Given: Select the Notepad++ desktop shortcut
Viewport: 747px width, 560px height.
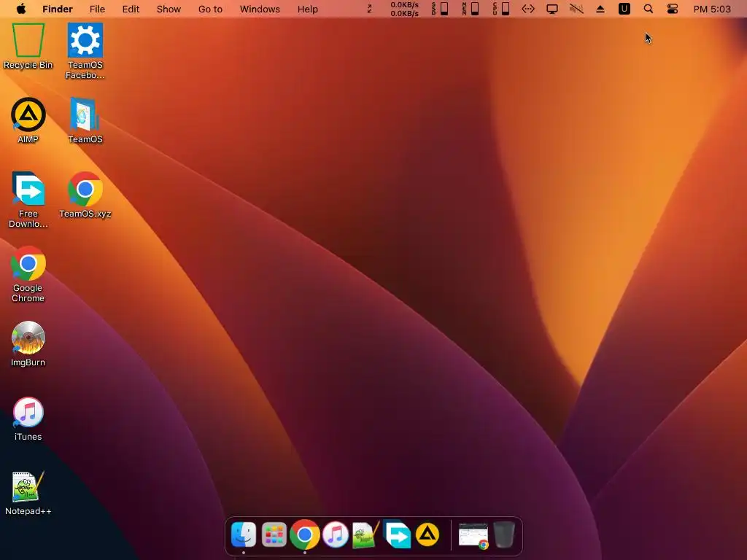Looking at the screenshot, I should 28,493.
